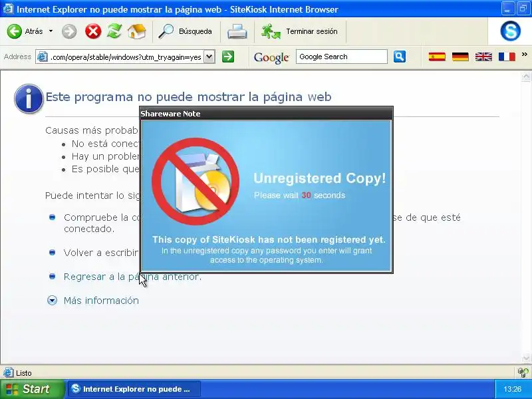Click the Shareware Note title bar
Screen dimensions: 532x399
[x=267, y=114]
